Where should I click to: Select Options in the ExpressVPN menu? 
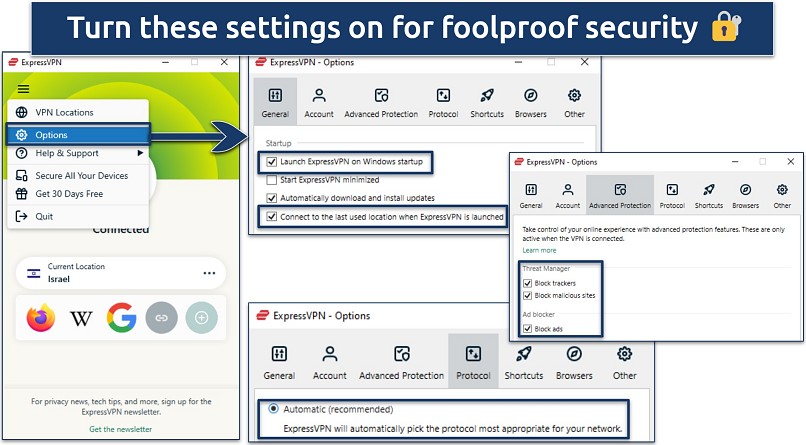pos(78,135)
